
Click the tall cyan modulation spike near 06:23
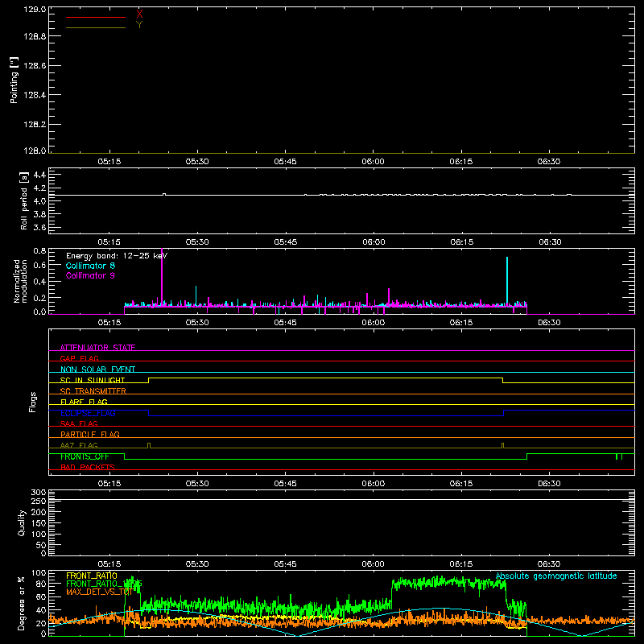[507, 281]
